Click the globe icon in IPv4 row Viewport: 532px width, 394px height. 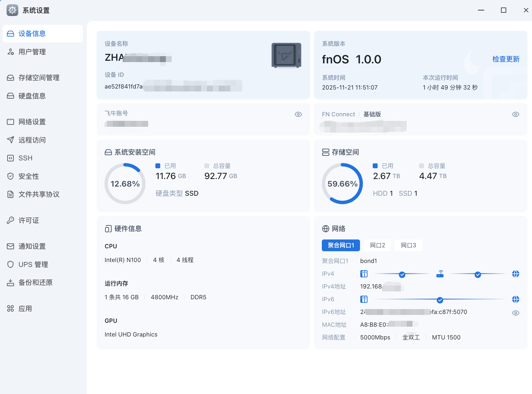point(515,274)
